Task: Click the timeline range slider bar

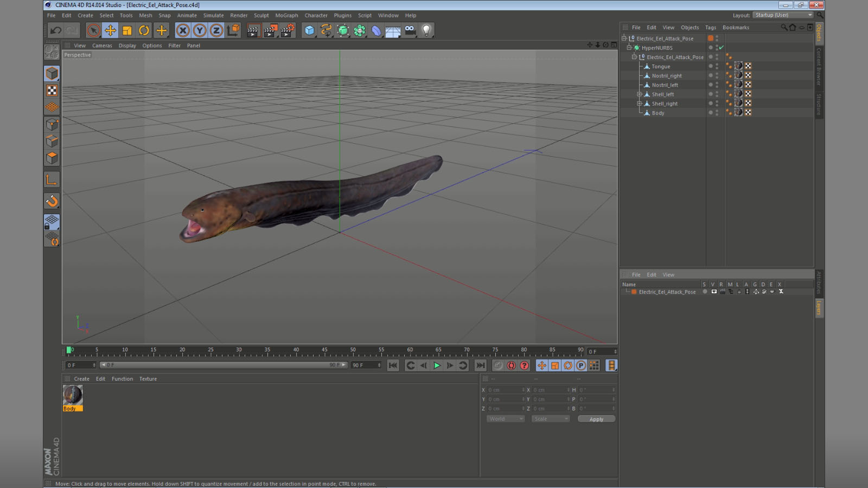Action: coord(224,365)
